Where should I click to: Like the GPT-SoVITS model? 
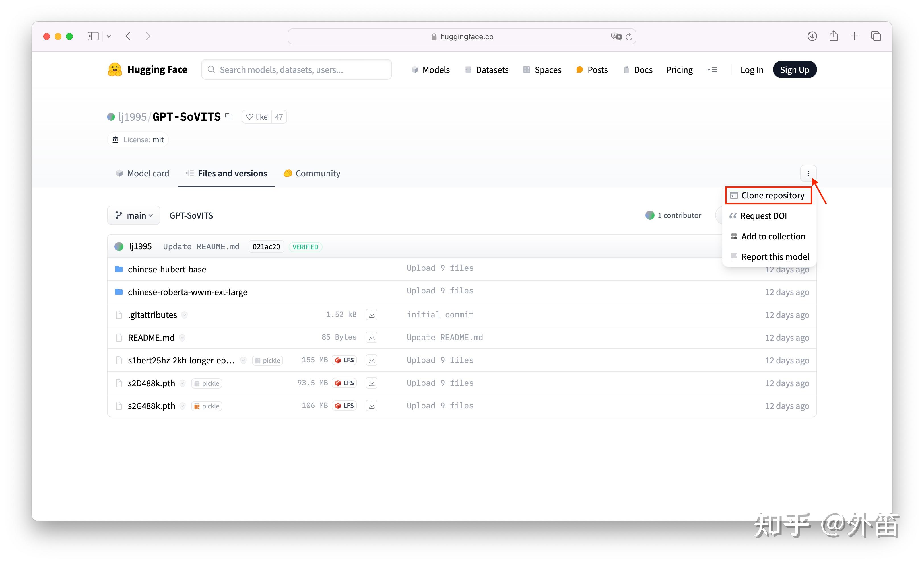[x=257, y=117]
